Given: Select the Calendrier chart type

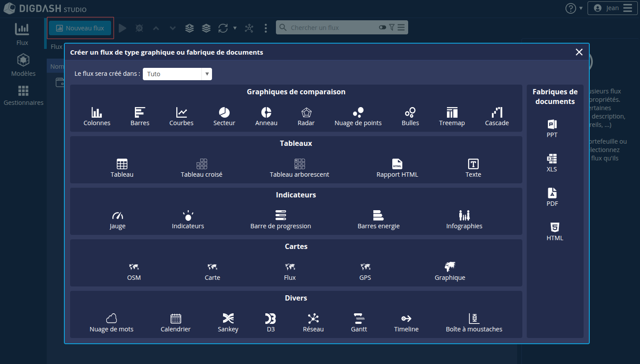Looking at the screenshot, I should [x=175, y=323].
